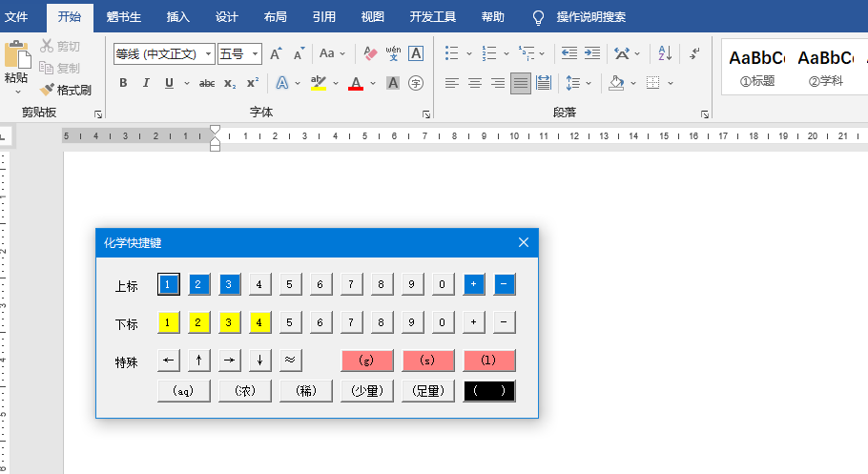The height and width of the screenshot is (474, 868).
Task: Click the (aq) button in chemistry dialog
Action: (x=183, y=391)
